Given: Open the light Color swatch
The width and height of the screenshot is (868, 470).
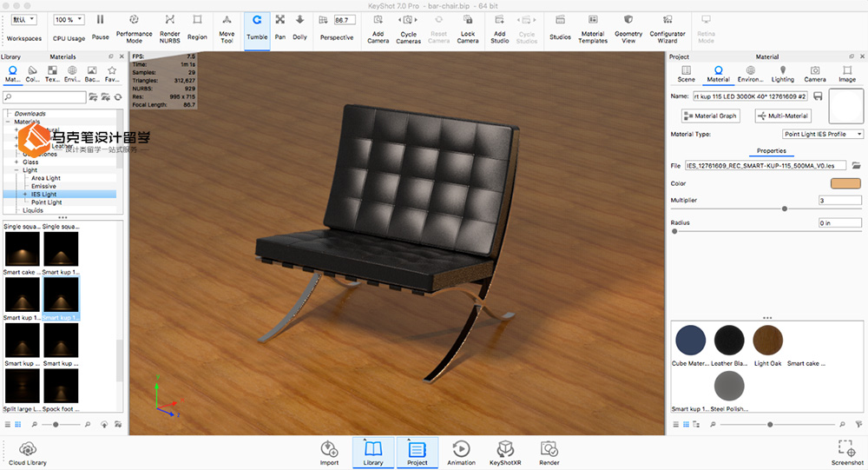Looking at the screenshot, I should coord(845,183).
